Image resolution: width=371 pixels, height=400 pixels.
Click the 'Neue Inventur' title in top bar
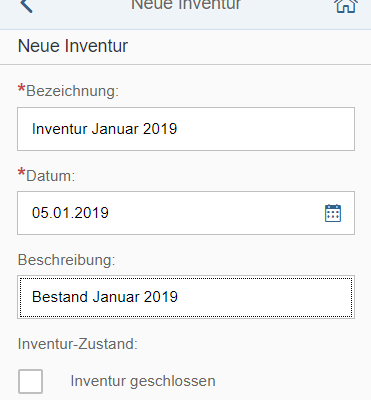(186, 5)
